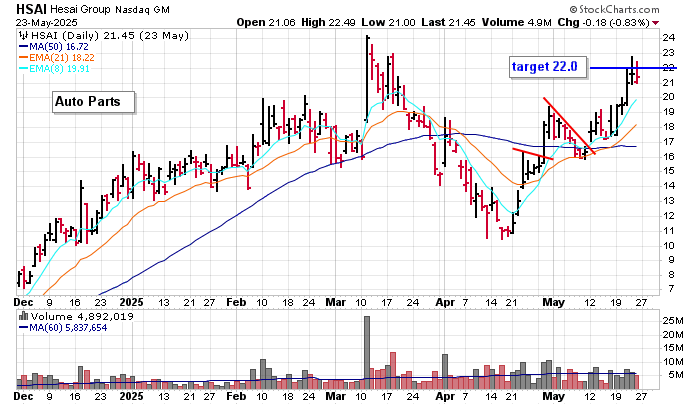This screenshot has width=700, height=405.
Task: Click the Volume 4.9M header value
Action: pos(517,22)
